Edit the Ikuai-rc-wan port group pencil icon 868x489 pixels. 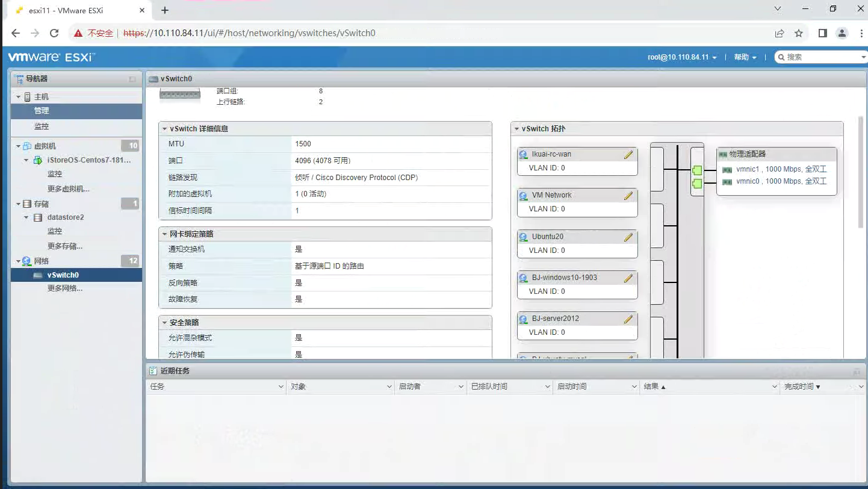click(x=628, y=154)
